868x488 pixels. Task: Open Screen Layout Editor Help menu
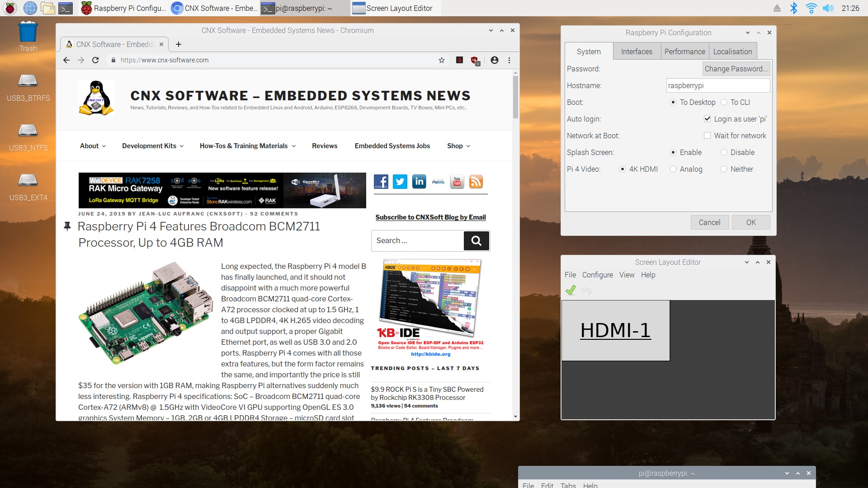(648, 275)
